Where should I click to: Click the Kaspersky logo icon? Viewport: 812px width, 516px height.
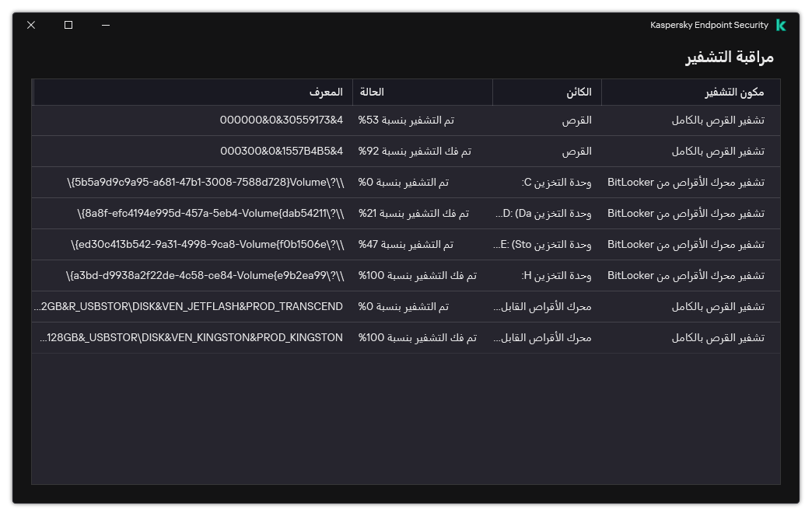click(781, 25)
